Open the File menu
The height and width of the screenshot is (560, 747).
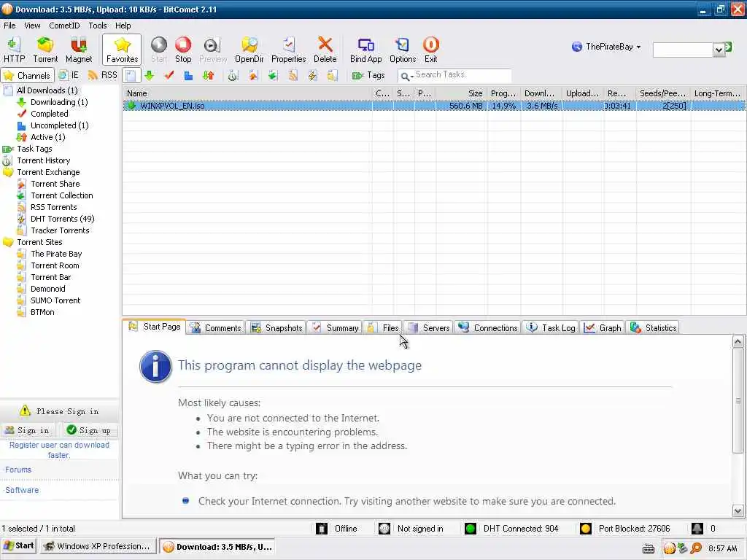point(9,26)
